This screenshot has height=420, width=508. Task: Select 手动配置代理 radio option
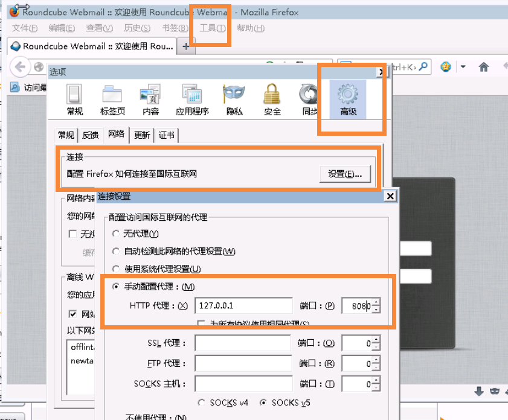click(x=115, y=287)
